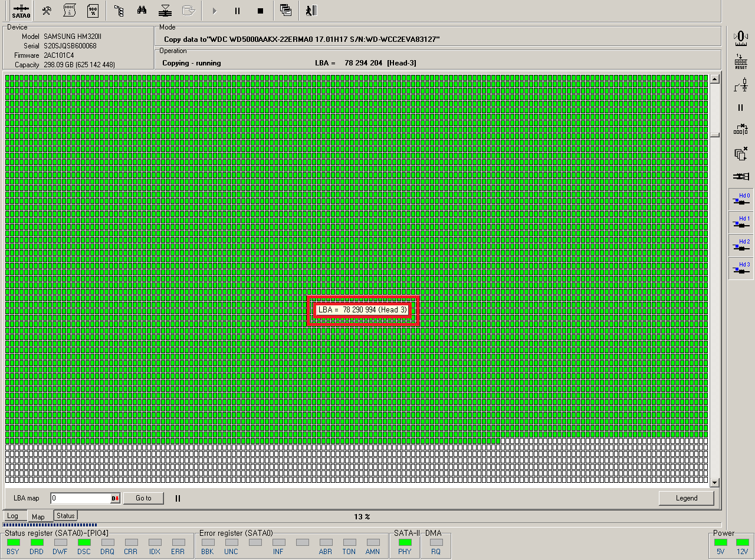Viewport: 755px width, 560px height.
Task: Click the binoculars search icon
Action: pyautogui.click(x=142, y=11)
